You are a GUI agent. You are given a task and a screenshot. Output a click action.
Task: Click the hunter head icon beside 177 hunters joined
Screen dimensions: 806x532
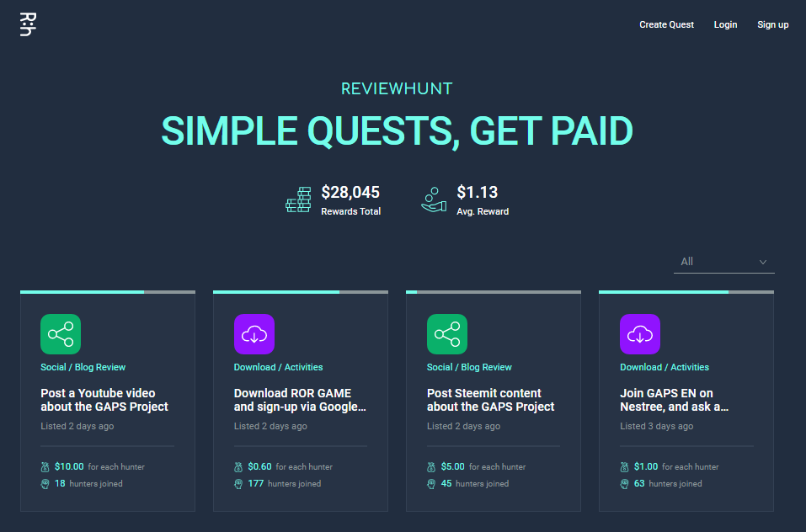(238, 484)
